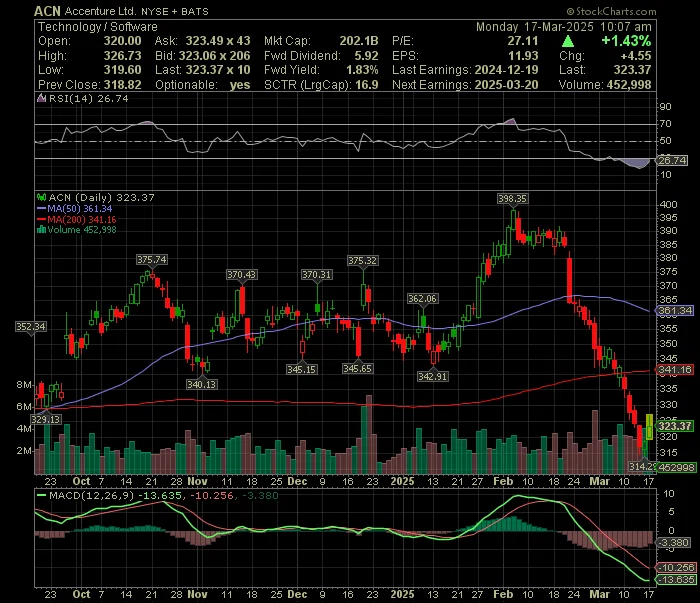Viewport: 700px width, 603px height.
Task: Click the 340.13 November low label
Action: coord(202,384)
